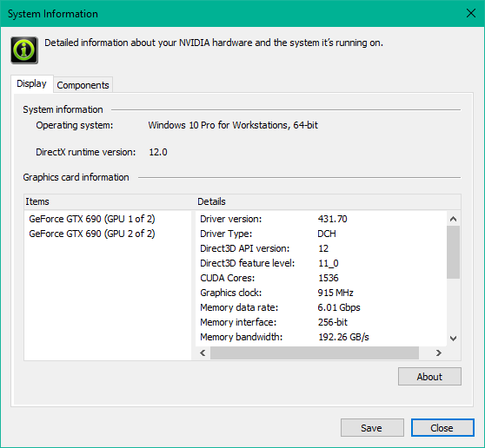Click the details scroll down arrow

454,339
